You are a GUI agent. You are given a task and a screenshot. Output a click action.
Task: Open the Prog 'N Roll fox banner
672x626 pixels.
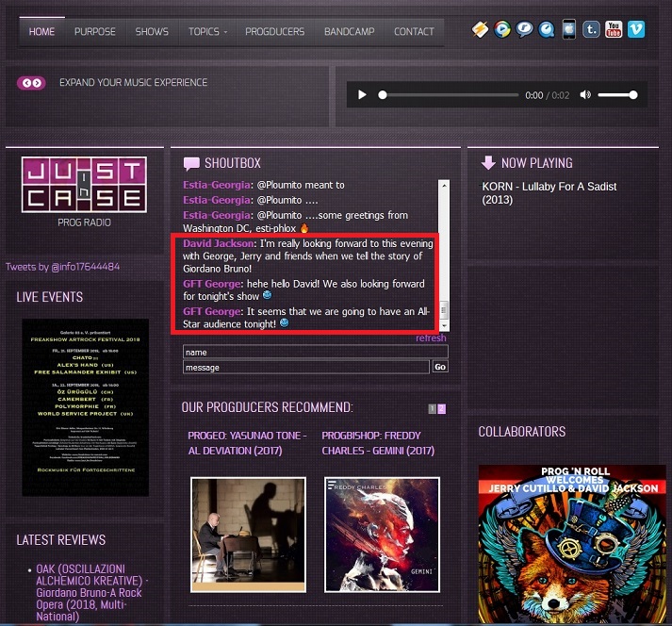572,544
